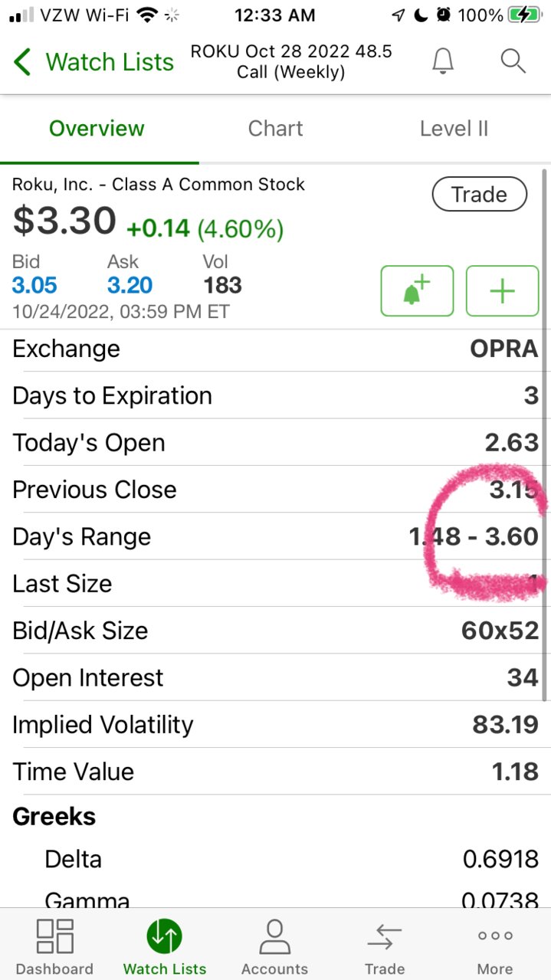
Task: Tap the Ask price 3.20
Action: pyautogui.click(x=130, y=286)
